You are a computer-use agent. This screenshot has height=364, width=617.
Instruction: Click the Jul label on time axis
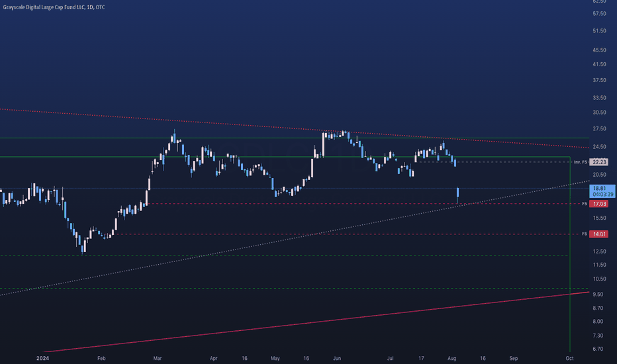[391, 358]
